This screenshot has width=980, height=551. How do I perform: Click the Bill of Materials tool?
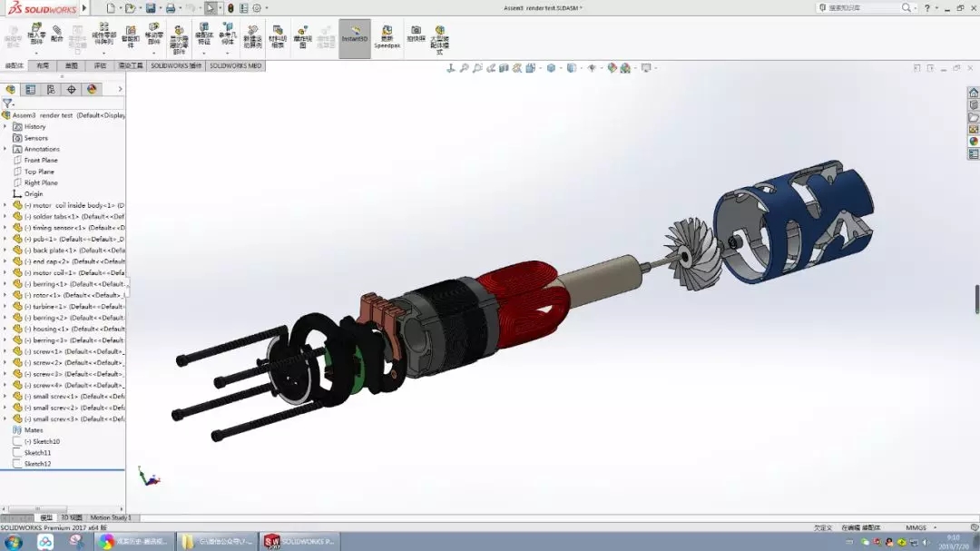tap(278, 36)
